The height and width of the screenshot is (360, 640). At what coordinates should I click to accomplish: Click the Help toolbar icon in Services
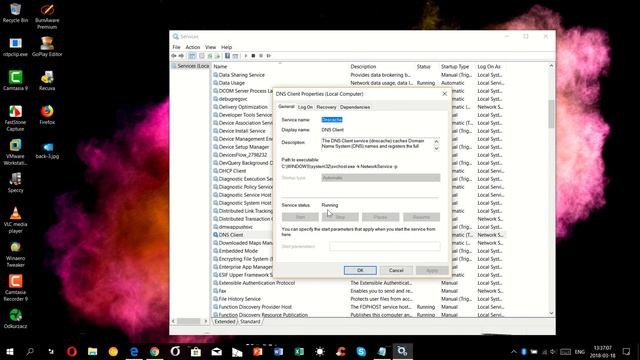click(x=227, y=56)
